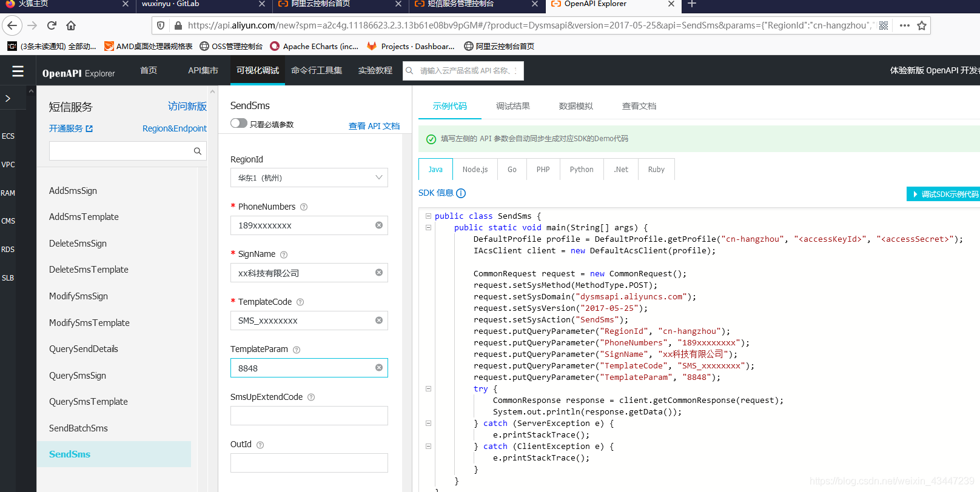This screenshot has width=980, height=492.
Task: Expand the left product sidebar arrow
Action: (x=8, y=98)
